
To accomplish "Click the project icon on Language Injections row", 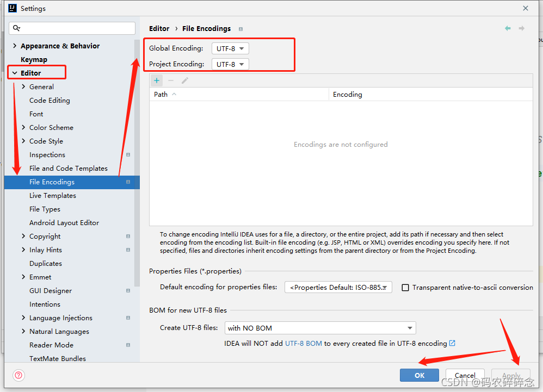I will point(128,318).
